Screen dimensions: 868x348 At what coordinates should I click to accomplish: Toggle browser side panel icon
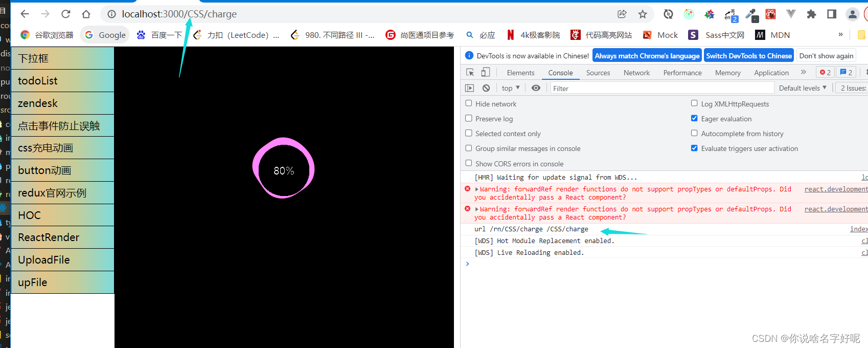click(x=832, y=14)
